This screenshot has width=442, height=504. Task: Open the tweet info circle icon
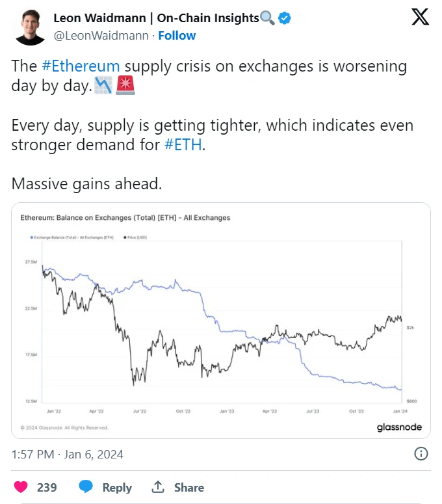click(421, 454)
